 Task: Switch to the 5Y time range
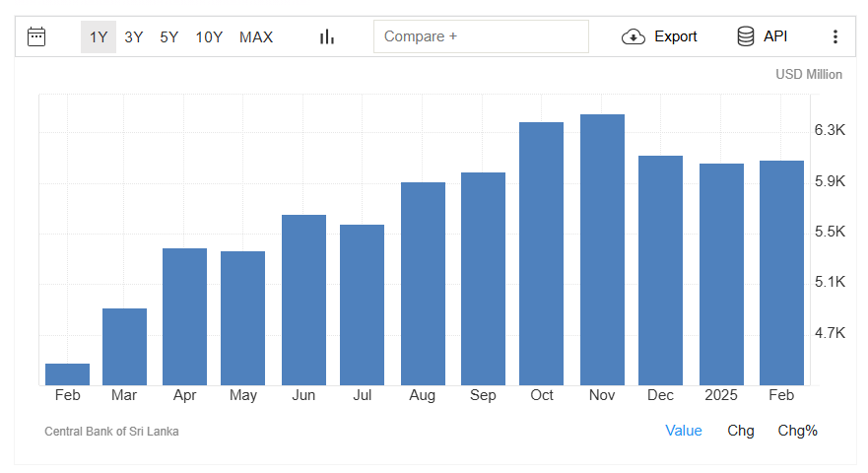(169, 36)
